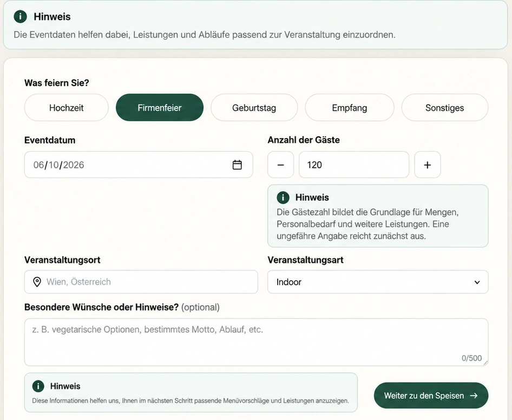Click the 'Anzahl der Gäste' label

pyautogui.click(x=304, y=140)
